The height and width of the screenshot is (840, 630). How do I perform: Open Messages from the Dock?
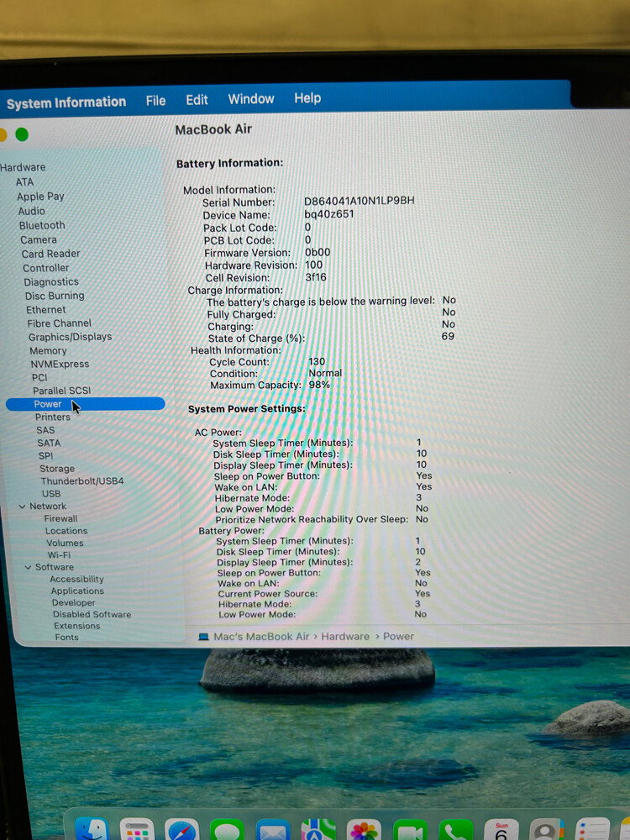227,829
